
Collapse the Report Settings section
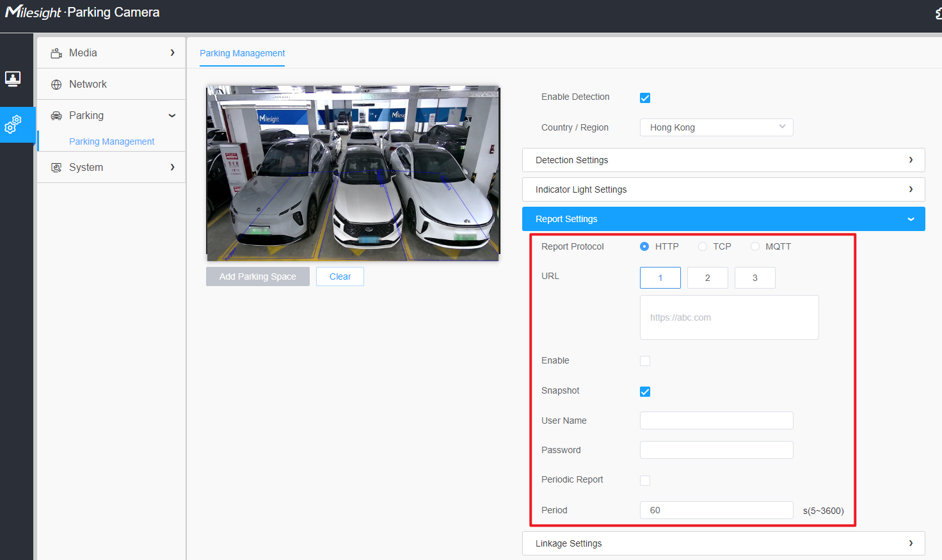point(724,219)
